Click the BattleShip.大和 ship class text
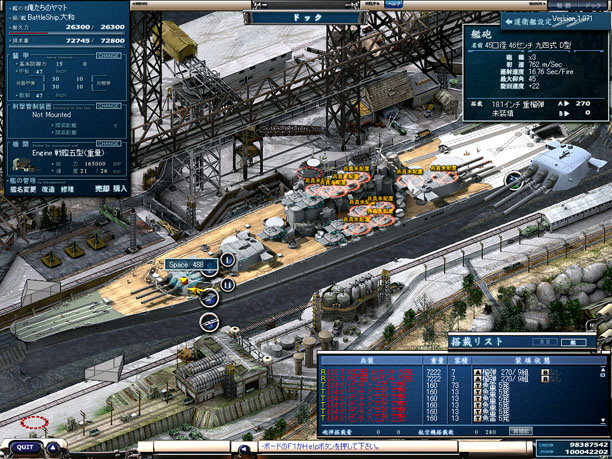This screenshot has height=459, width=612. click(x=51, y=17)
